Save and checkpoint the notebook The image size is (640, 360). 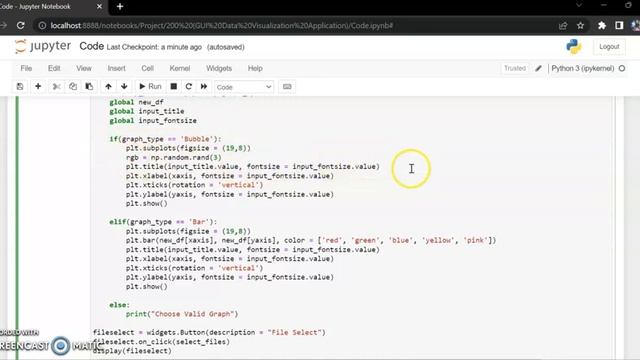20,87
